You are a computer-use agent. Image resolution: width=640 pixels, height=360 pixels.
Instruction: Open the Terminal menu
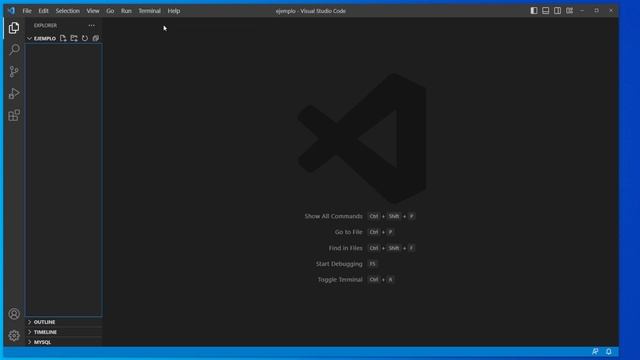pyautogui.click(x=149, y=11)
